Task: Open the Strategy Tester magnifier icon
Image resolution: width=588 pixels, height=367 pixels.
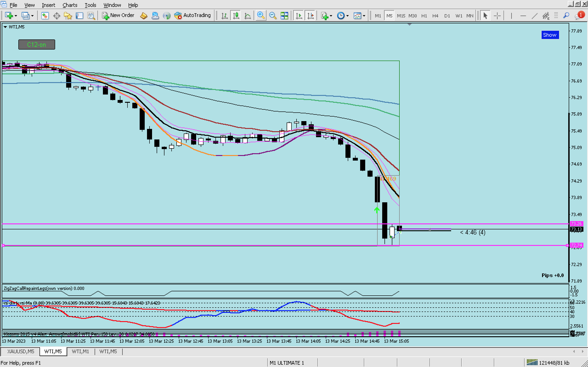Action: [x=91, y=16]
